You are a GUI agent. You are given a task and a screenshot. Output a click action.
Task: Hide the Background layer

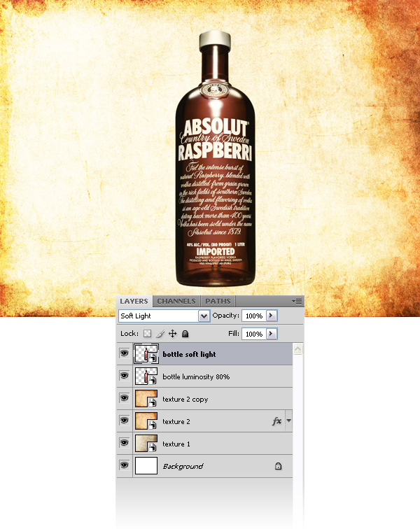click(x=124, y=465)
